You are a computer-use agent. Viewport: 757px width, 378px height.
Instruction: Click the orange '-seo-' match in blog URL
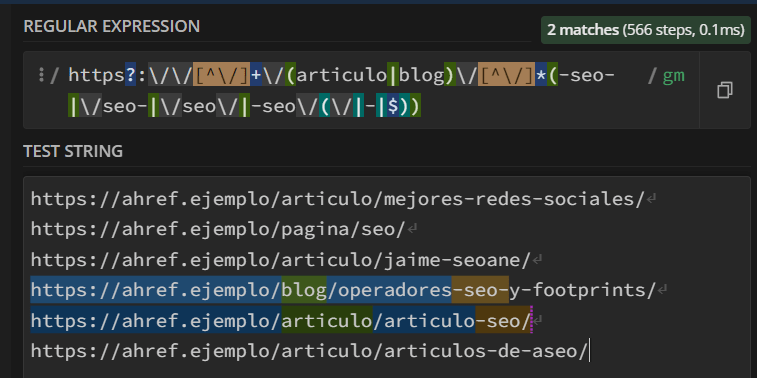(480, 291)
